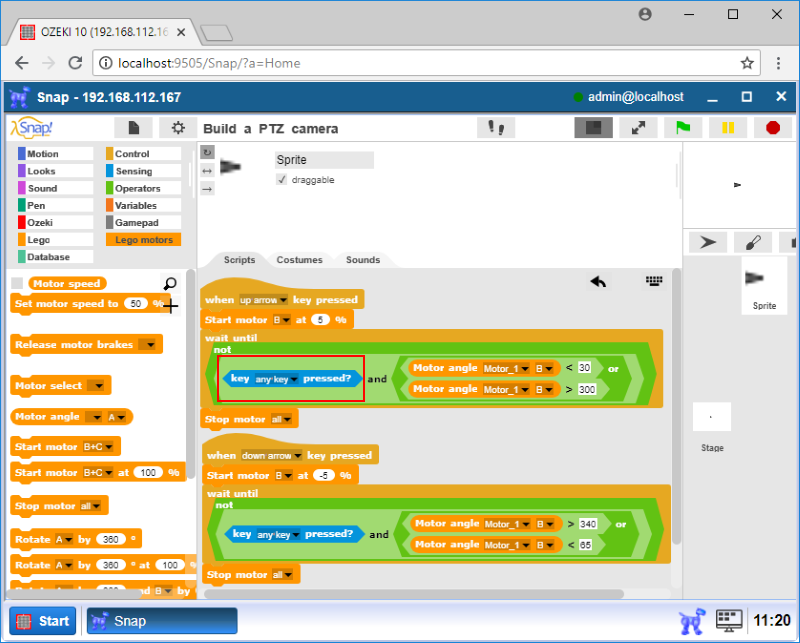Screen dimensions: 800x643
Task: Add new turtle sprite arrow icon
Action: click(708, 242)
